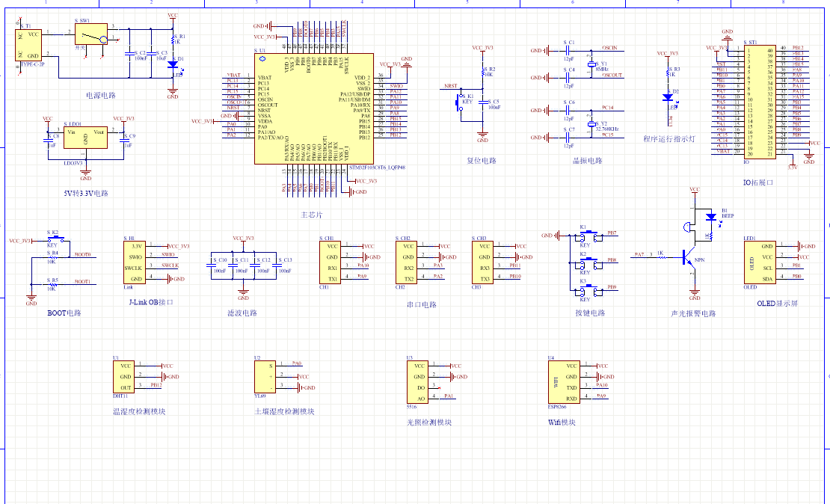Click the LDO3V3 regulator component
Image resolution: width=830 pixels, height=504 pixels.
point(84,136)
